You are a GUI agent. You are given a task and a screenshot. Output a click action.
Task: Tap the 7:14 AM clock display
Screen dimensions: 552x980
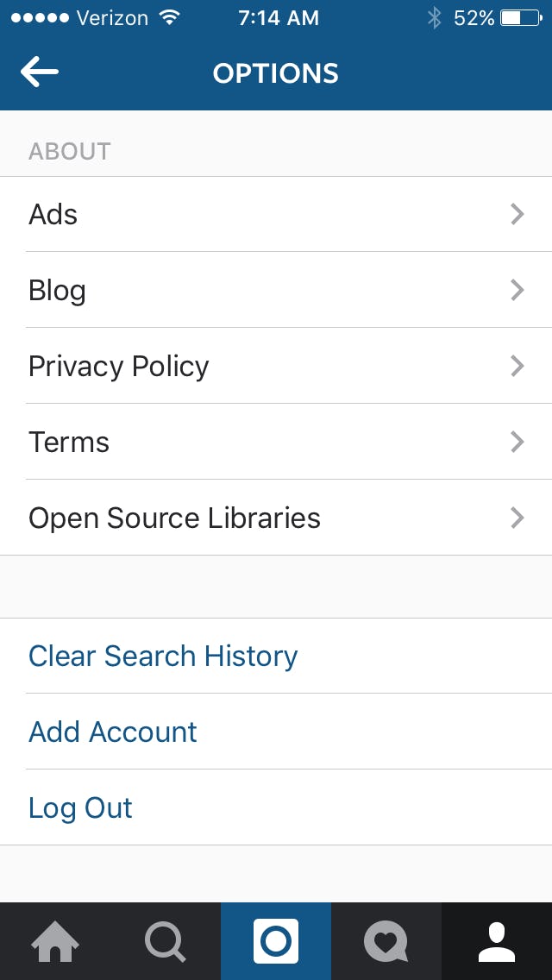pos(278,17)
